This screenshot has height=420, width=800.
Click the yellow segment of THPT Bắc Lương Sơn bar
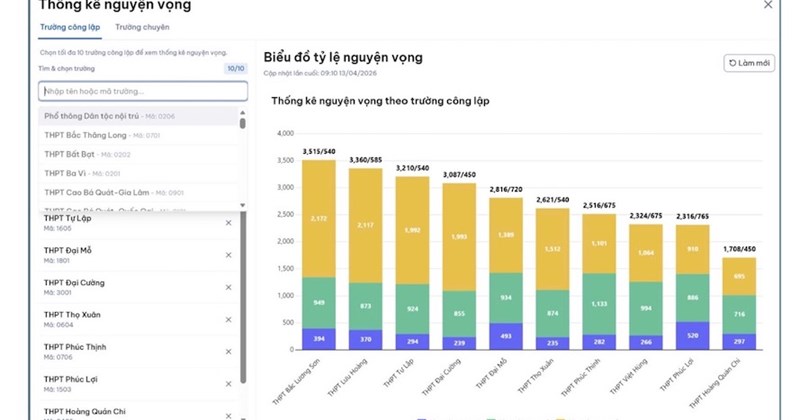319,218
